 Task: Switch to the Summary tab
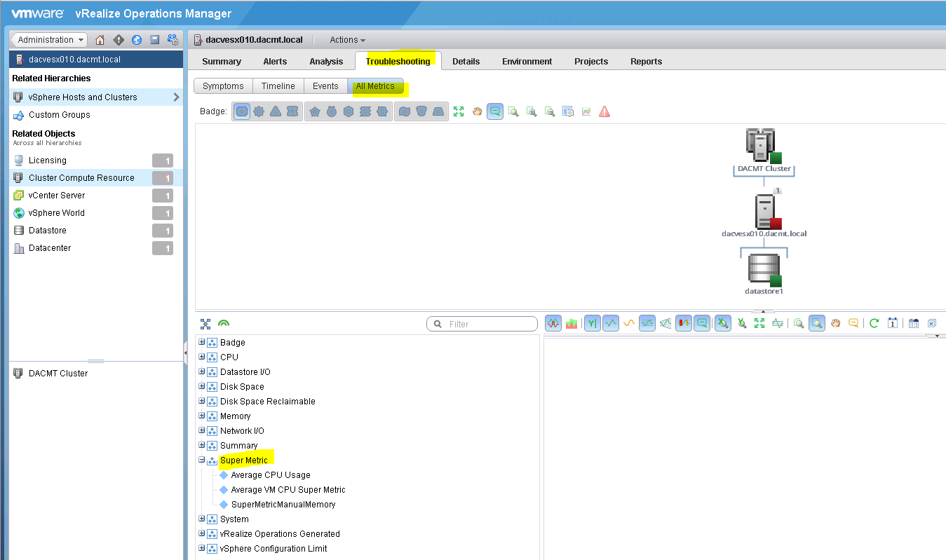(x=222, y=61)
